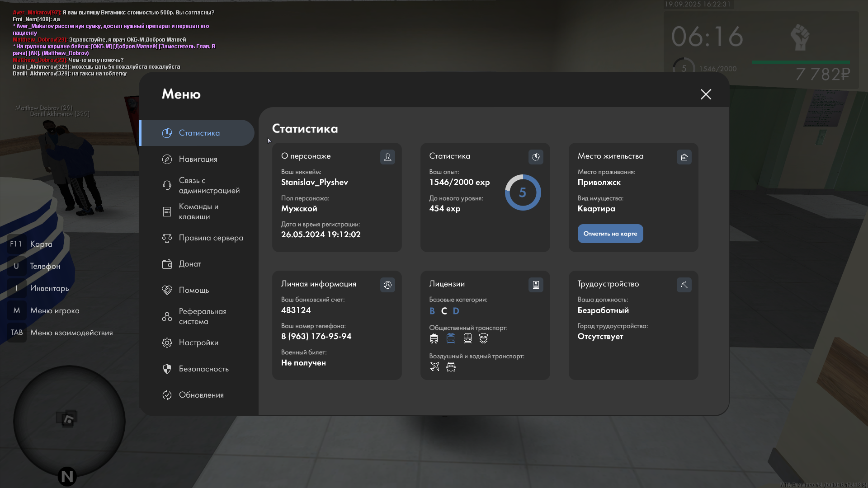Click the boat license icon
Viewport: 868px width, 488px height.
coord(451,367)
